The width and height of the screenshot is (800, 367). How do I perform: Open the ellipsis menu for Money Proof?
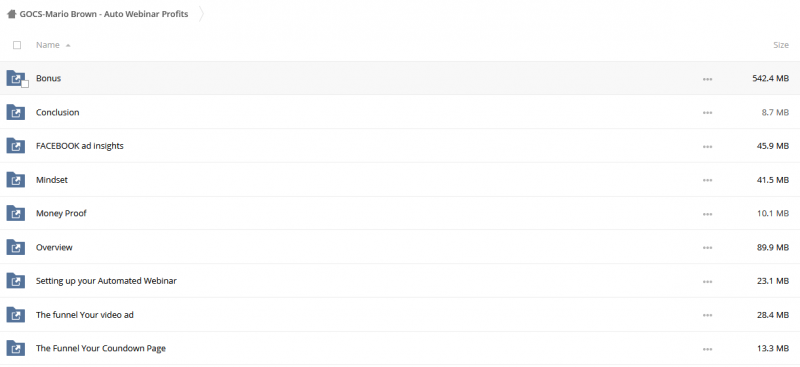(707, 214)
